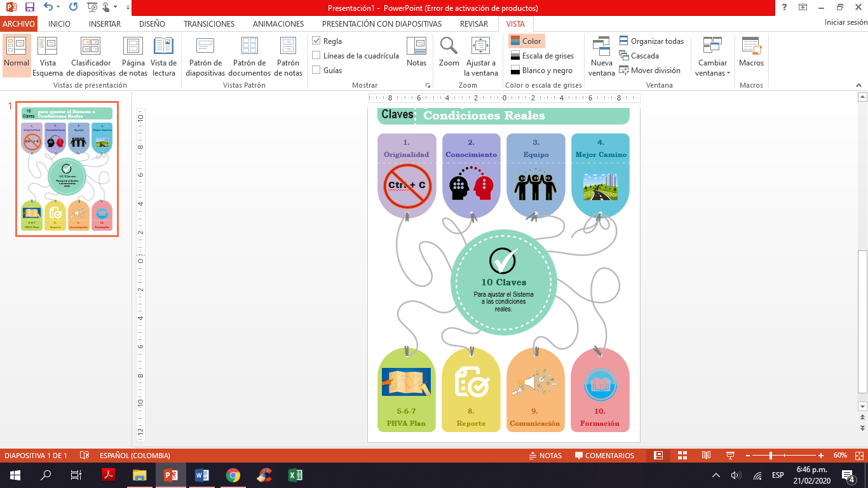Image resolution: width=868 pixels, height=488 pixels.
Task: Expand Cambiar ventanas dropdown
Action: (712, 57)
